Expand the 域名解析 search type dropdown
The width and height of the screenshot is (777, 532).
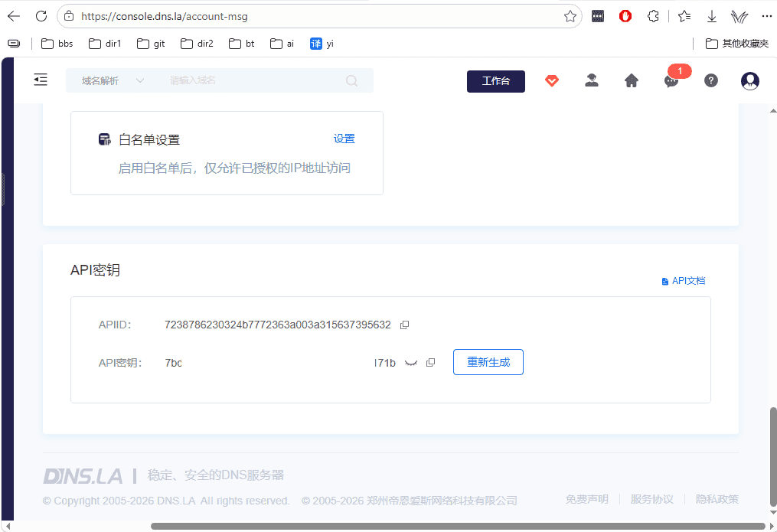click(113, 80)
